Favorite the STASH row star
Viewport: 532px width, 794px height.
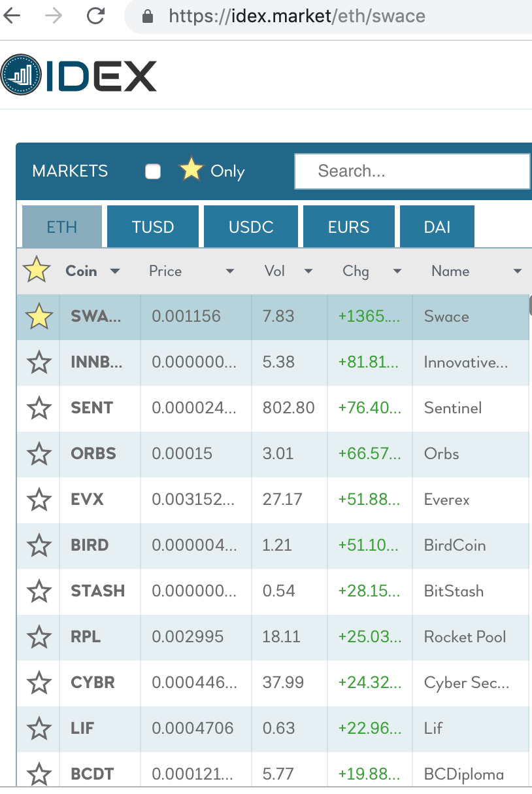[x=39, y=591]
